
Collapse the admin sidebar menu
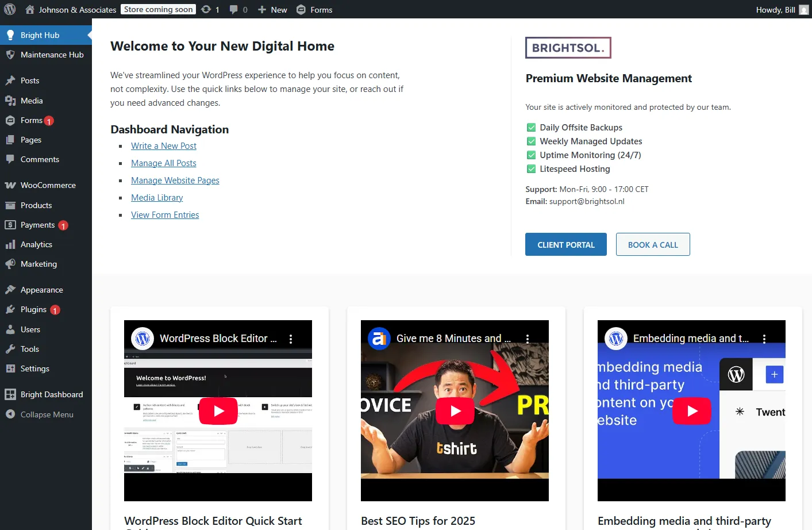[39, 414]
